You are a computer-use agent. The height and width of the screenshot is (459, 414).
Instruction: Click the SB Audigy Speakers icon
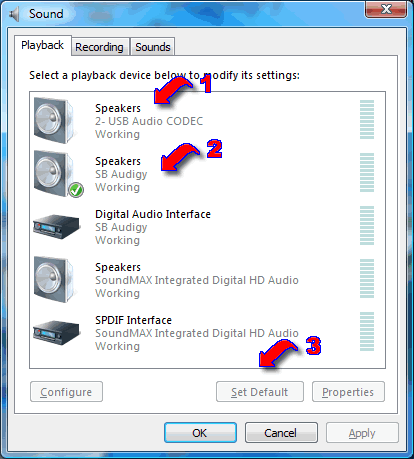[x=55, y=173]
